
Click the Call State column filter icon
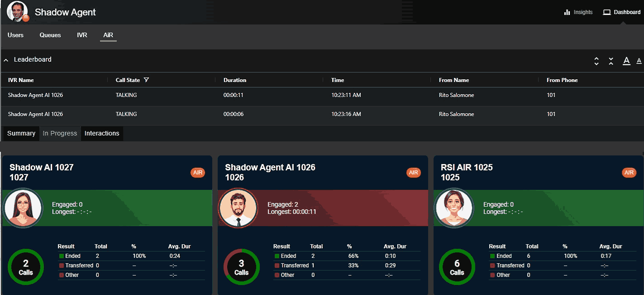[146, 80]
